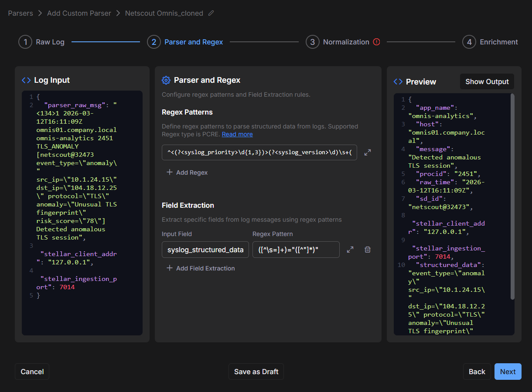Delete the syslog_structured_data field extraction
Screen dimensions: 532x392
click(368, 250)
